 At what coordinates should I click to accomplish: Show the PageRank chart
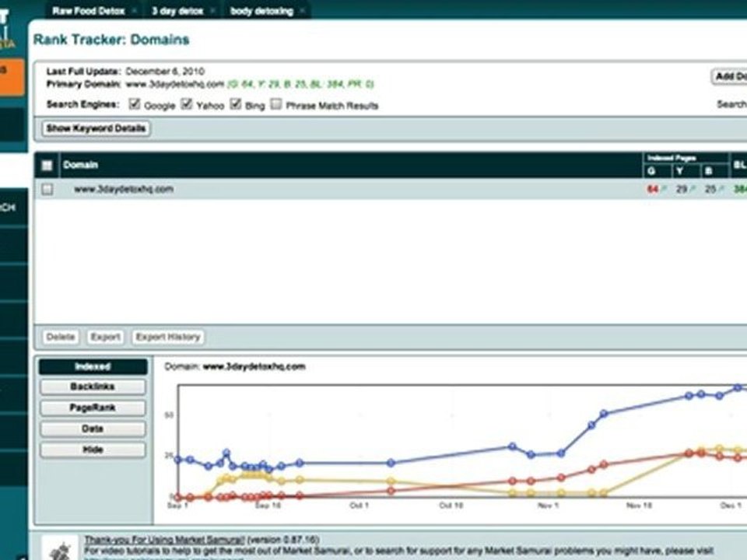tap(93, 408)
